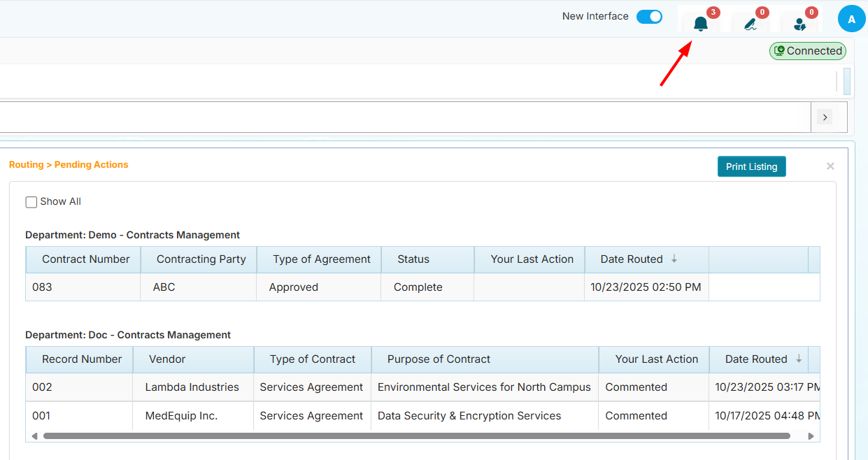Click the Routing breadcrumb
The image size is (868, 460).
click(x=26, y=164)
